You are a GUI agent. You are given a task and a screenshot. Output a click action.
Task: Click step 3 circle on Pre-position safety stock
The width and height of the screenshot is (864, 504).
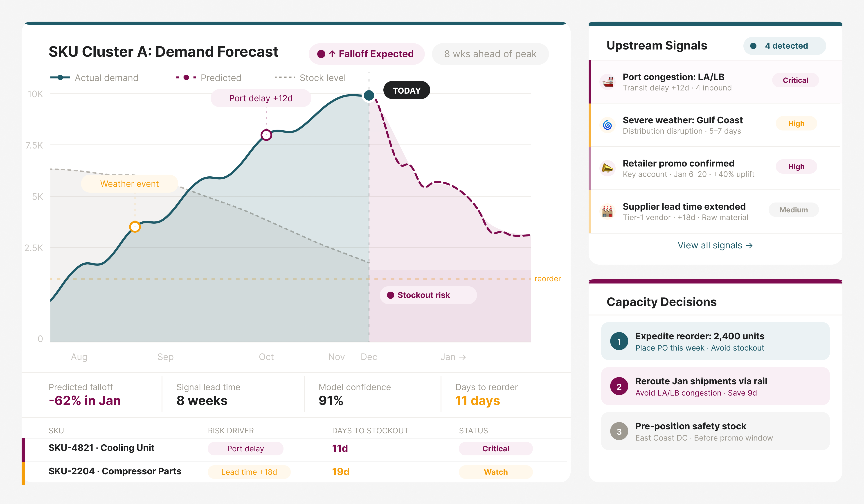[x=619, y=431]
